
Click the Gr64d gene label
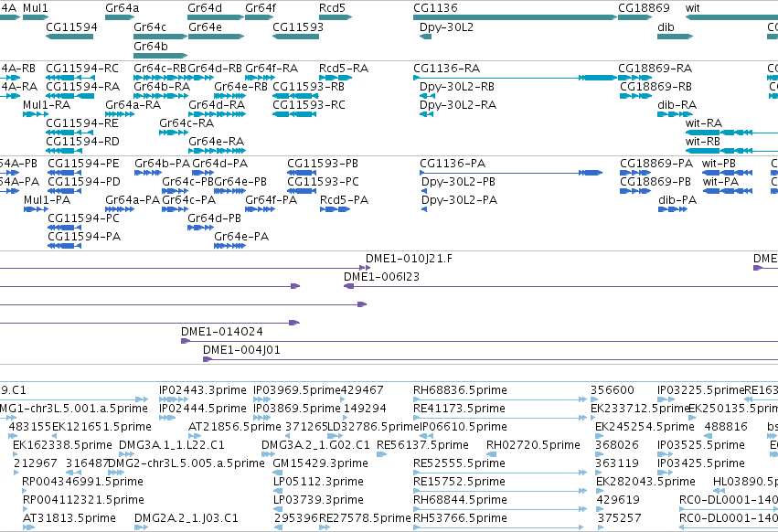tap(205, 8)
